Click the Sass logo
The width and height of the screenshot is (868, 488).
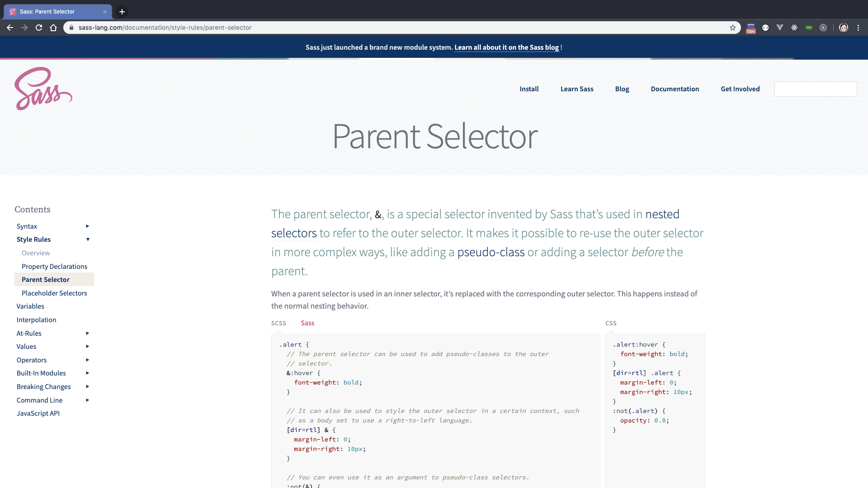tap(43, 89)
